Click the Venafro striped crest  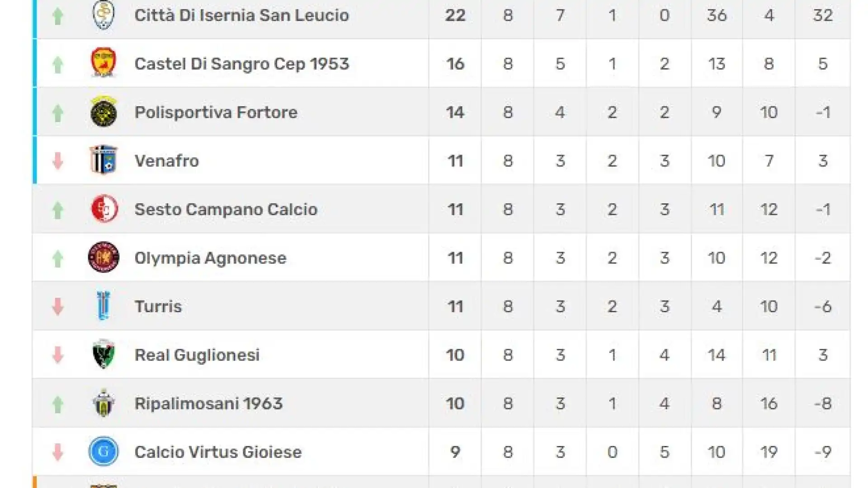click(104, 160)
